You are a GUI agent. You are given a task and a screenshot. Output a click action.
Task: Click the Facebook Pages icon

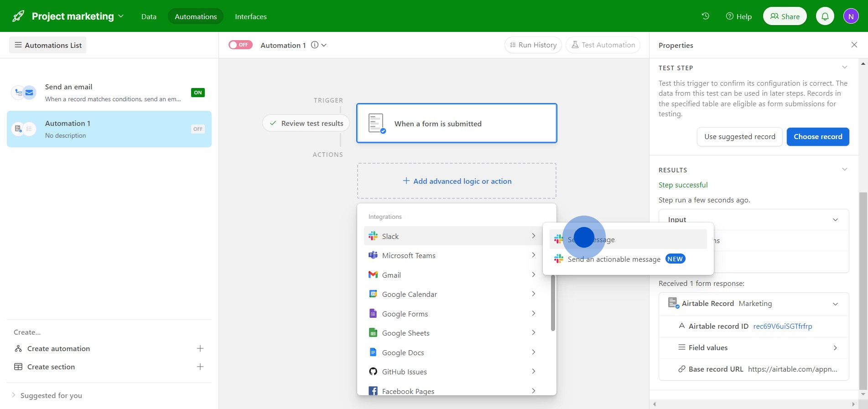(x=373, y=391)
